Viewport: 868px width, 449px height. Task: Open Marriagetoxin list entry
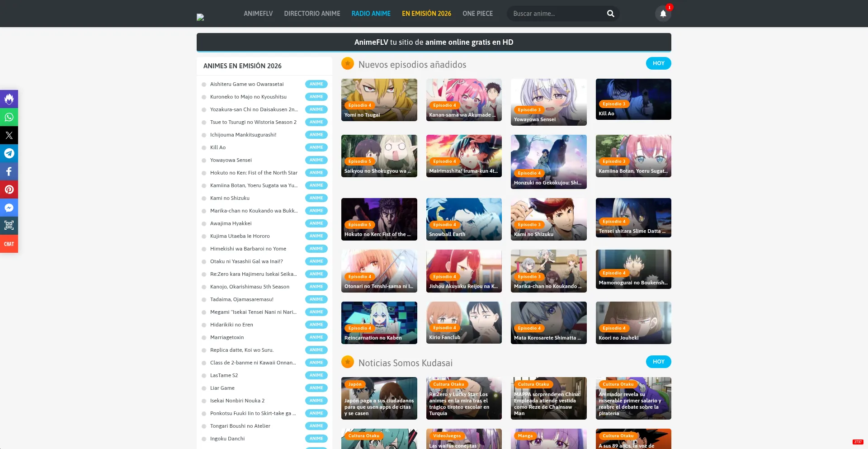227,337
